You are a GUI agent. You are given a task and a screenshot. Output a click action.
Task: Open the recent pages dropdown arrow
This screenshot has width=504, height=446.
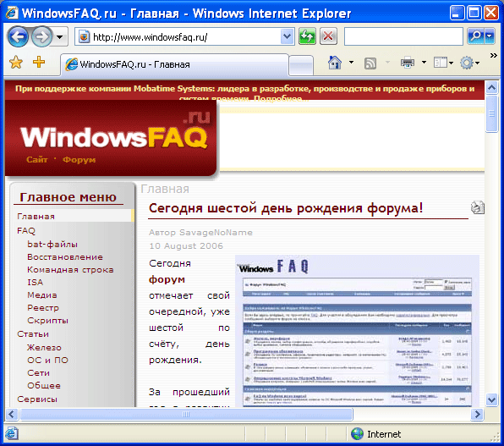point(60,37)
